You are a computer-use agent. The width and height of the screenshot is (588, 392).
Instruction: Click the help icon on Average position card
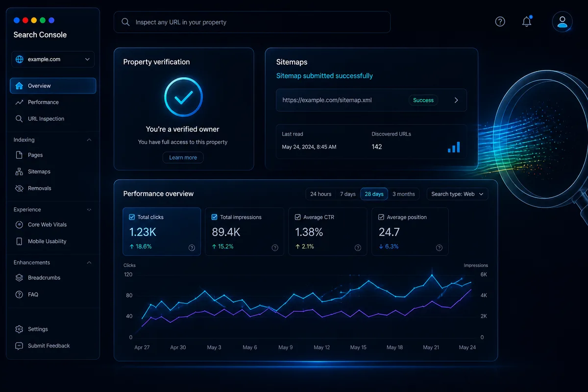[x=439, y=247]
